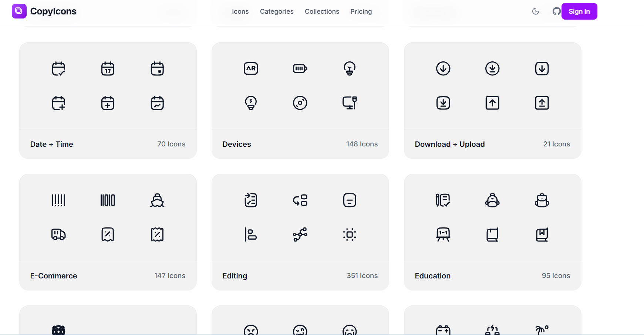644x335 pixels.
Task: Click the 95 Icons count label
Action: click(x=556, y=276)
